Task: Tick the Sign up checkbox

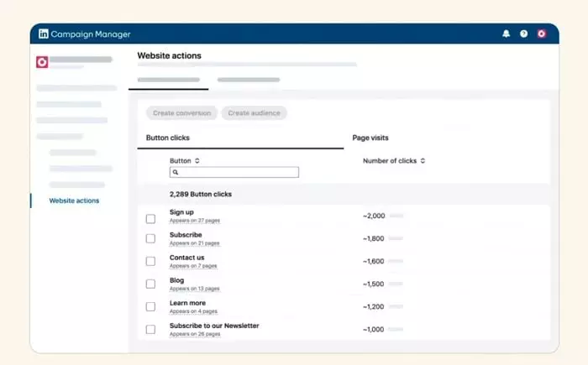Action: (x=150, y=219)
